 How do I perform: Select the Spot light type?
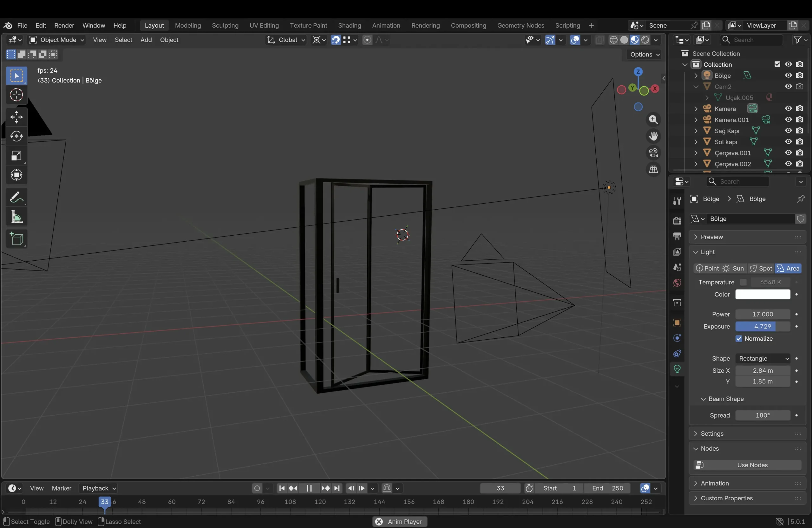761,268
